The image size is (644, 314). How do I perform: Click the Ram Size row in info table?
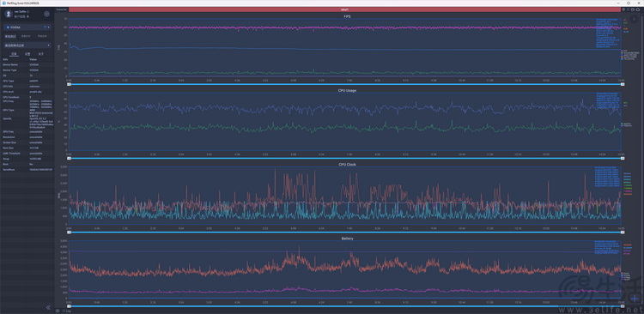27,148
